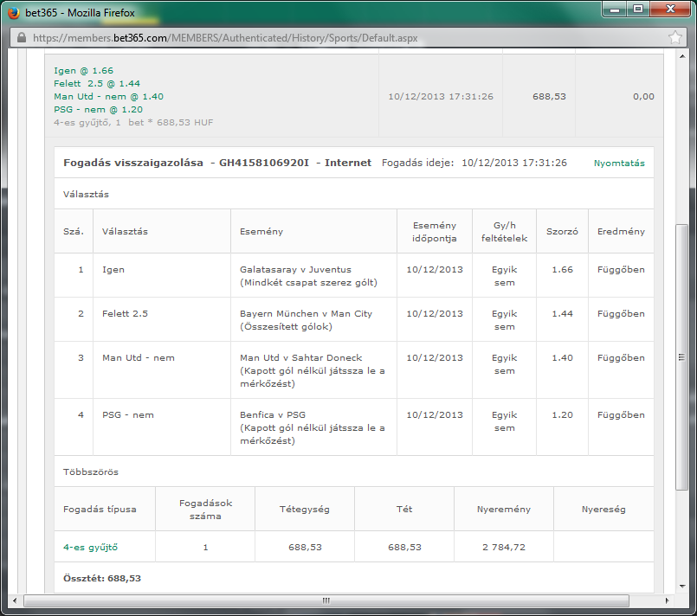This screenshot has width=697, height=616.
Task: Open the PSG - nem @ 1.20 link
Action: click(98, 109)
